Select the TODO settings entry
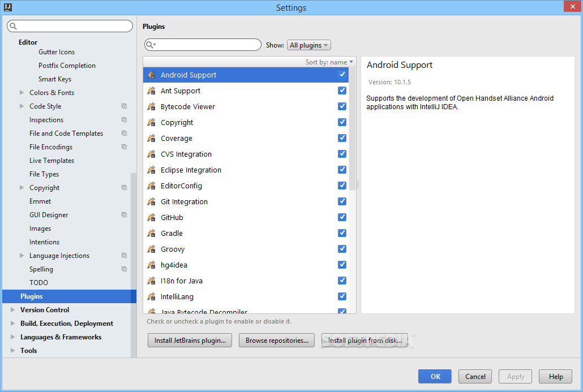Viewport: 583px width, 392px height. (38, 283)
